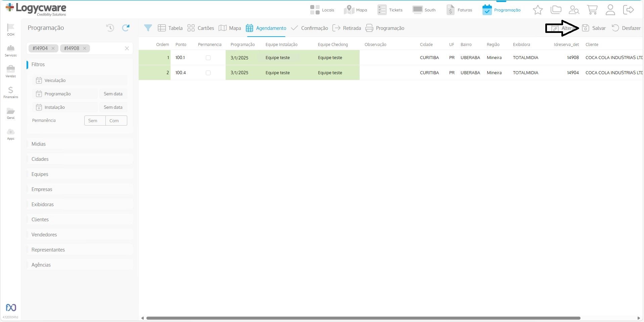Expand the Equipes filter section
The image size is (644, 322).
(x=80, y=174)
